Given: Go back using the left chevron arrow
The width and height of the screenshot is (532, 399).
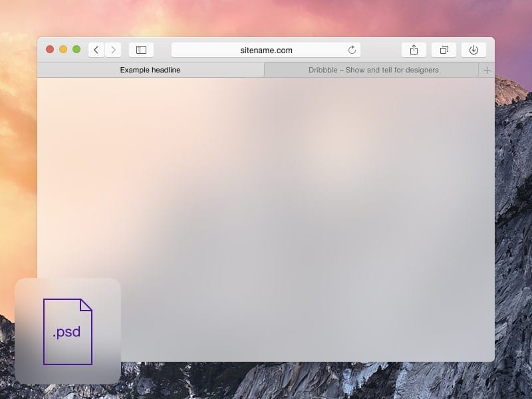Looking at the screenshot, I should coord(96,49).
